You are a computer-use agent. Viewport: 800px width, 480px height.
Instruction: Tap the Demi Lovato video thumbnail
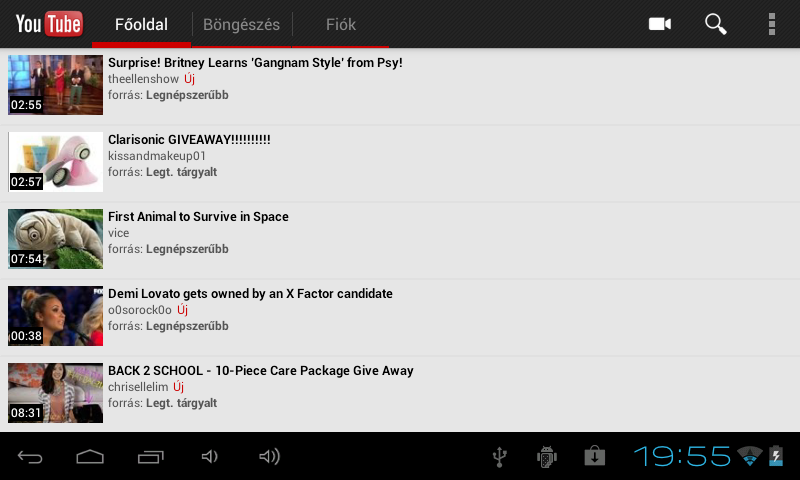(56, 316)
